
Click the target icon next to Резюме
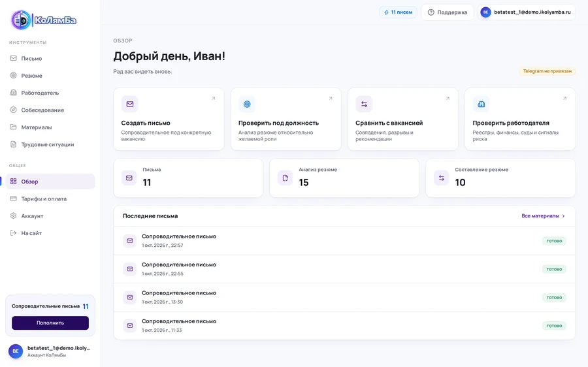pos(14,75)
